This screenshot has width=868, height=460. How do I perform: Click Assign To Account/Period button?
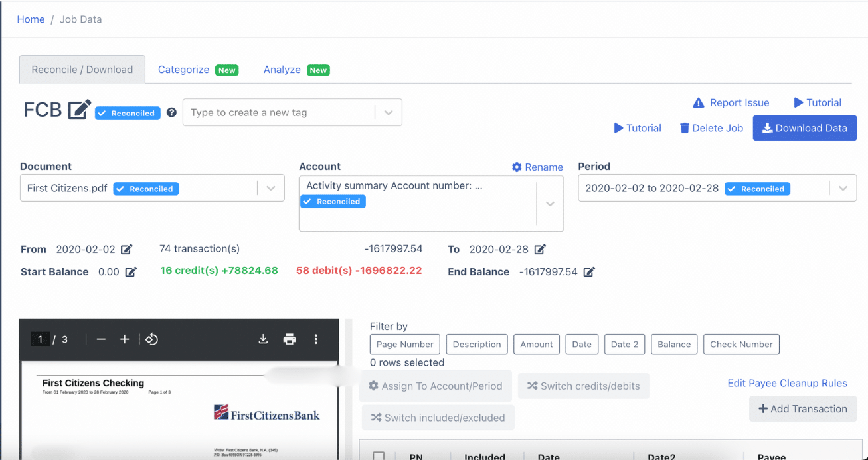click(436, 386)
